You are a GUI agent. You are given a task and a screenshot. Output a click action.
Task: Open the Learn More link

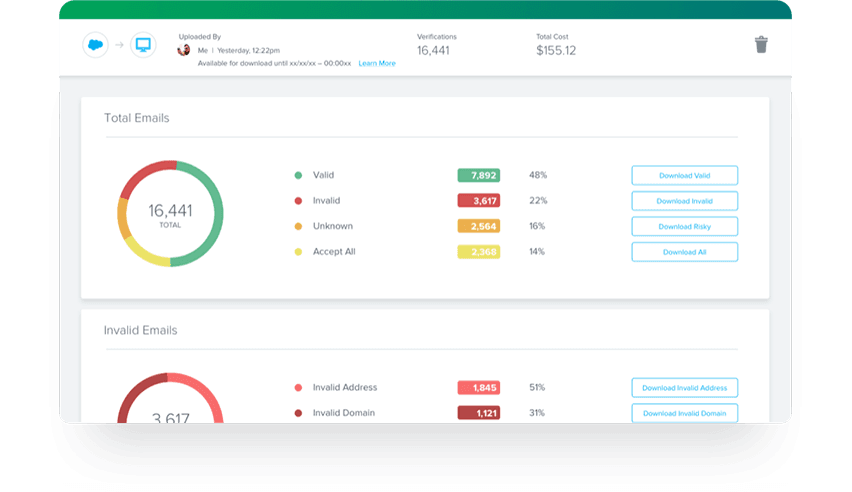(x=377, y=63)
